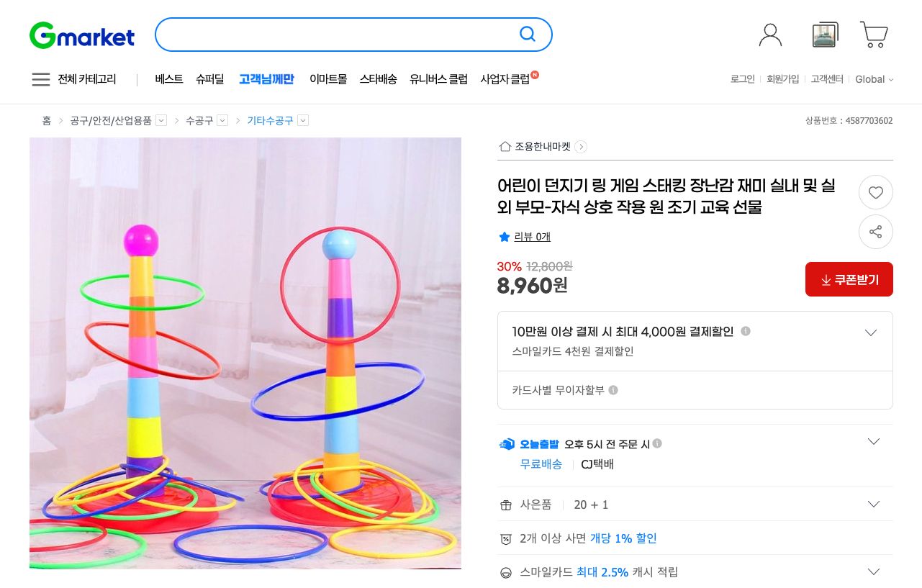Image resolution: width=922 pixels, height=588 pixels.
Task: Open the shopping cart icon
Action: (874, 33)
